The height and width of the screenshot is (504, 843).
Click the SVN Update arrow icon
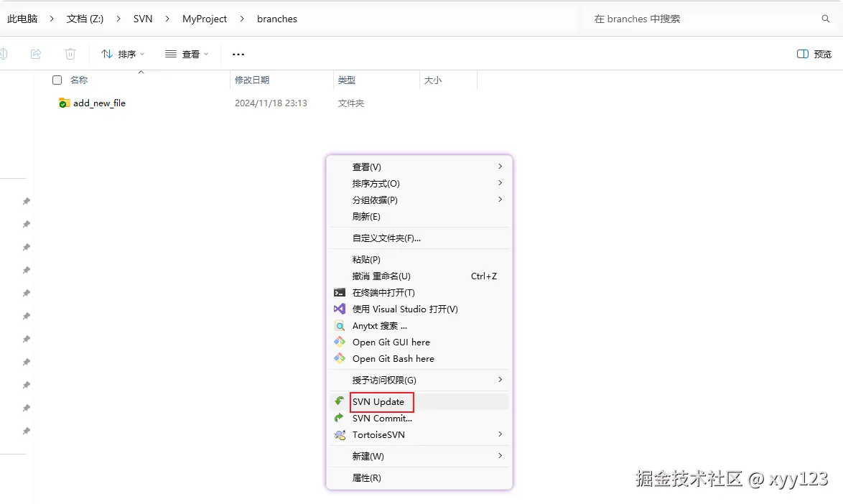[339, 401]
